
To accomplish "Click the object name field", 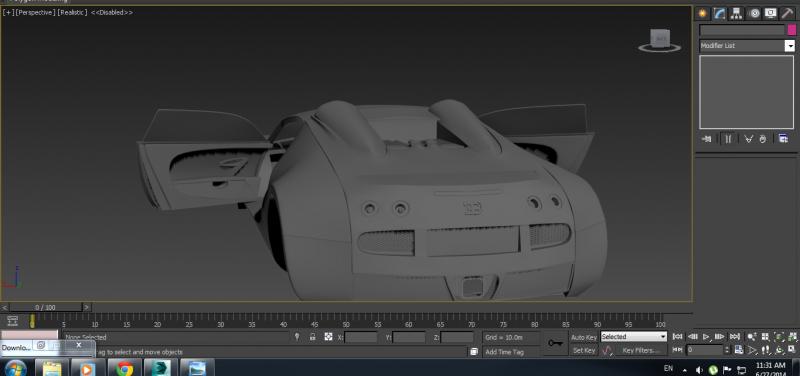I will (742, 30).
